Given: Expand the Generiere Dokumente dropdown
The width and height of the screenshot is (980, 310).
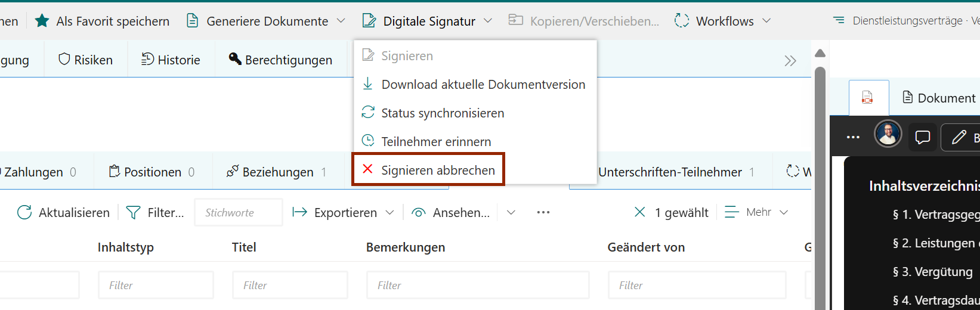Looking at the screenshot, I should pyautogui.click(x=341, y=21).
